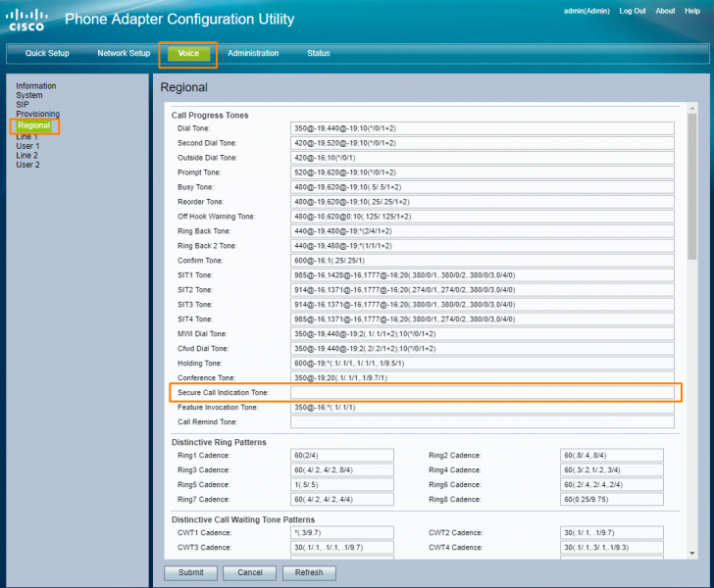Screen dimensions: 714x588
Task: Click the scrollbar up arrow
Action: (x=692, y=109)
